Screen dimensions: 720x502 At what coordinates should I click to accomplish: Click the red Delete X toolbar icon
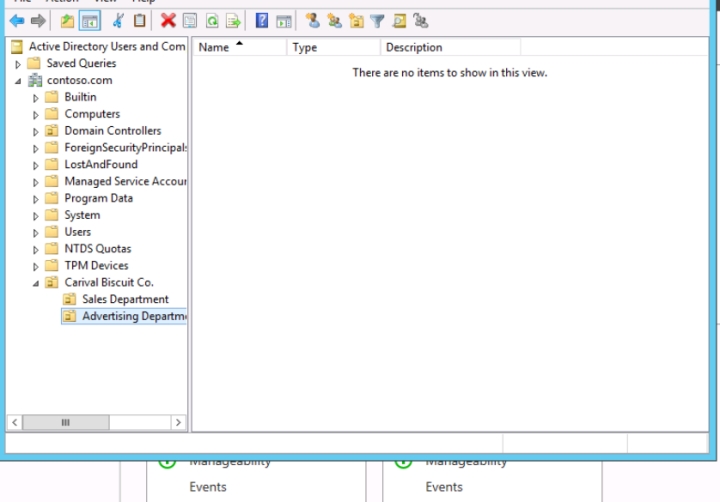[168, 21]
